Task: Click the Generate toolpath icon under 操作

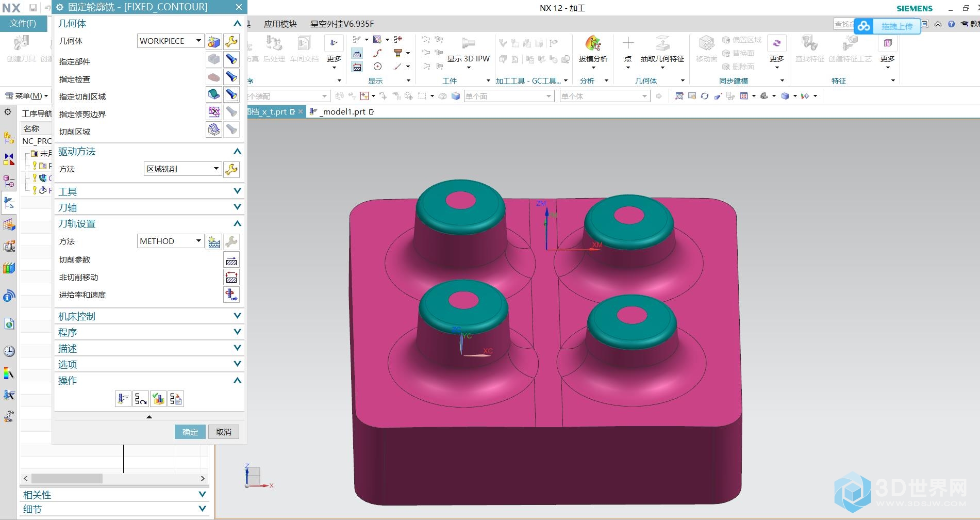Action: (123, 399)
